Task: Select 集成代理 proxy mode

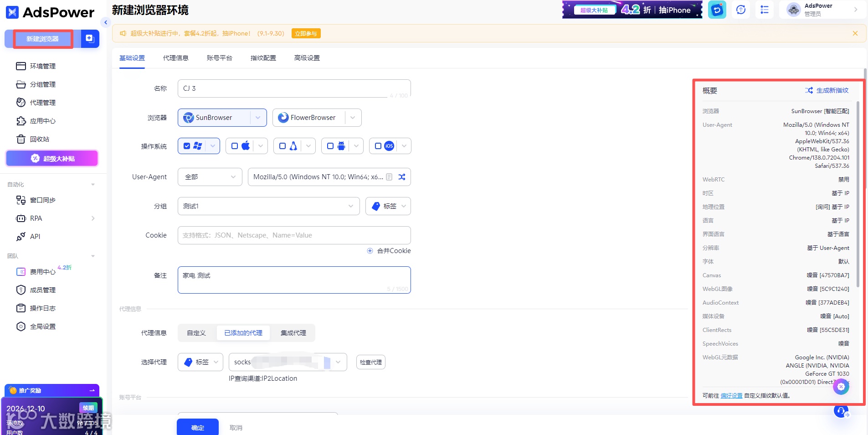Action: click(293, 333)
